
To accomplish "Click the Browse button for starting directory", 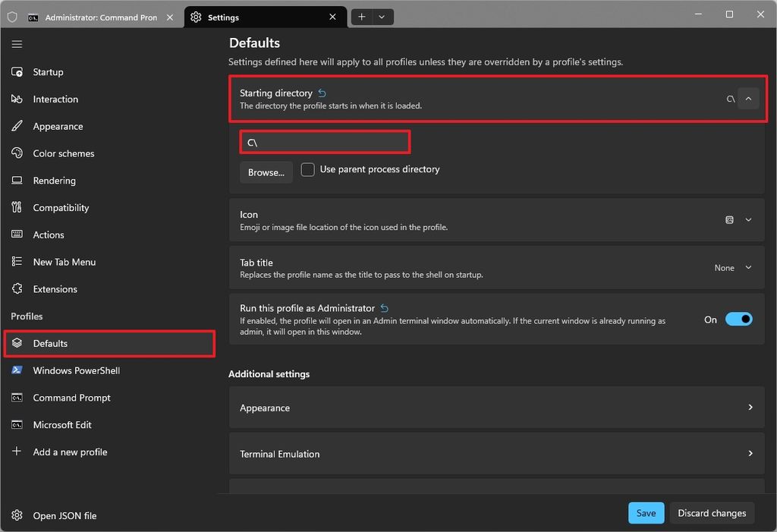I will pos(266,172).
